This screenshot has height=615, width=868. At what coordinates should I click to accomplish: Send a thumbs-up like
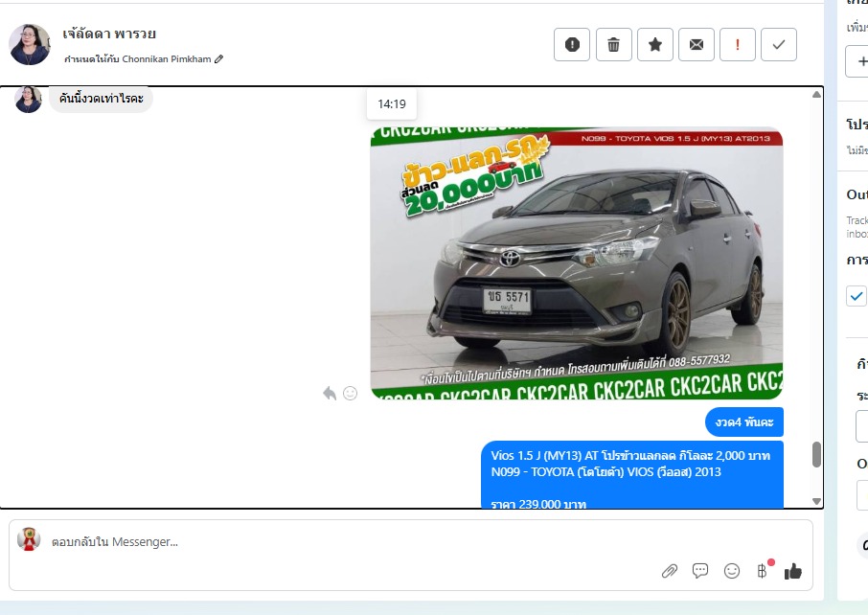[792, 571]
